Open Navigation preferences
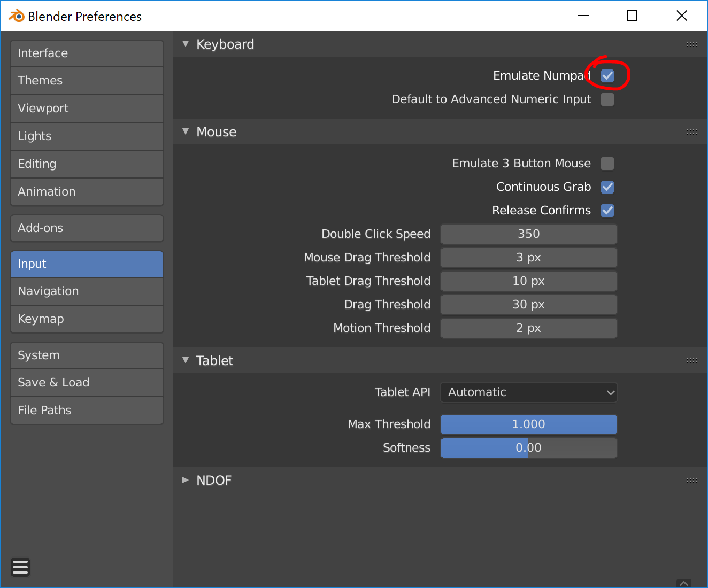Viewport: 708px width, 588px height. [x=87, y=291]
